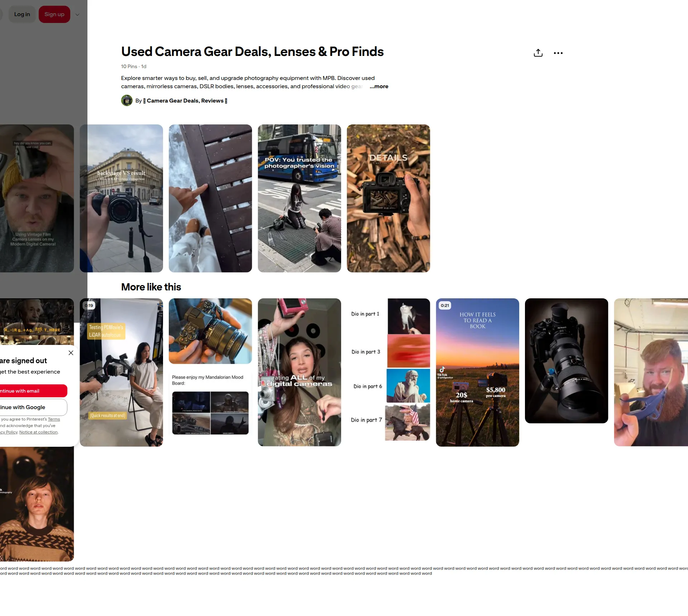Viewport: 688px width, 616px height.
Task: Play the LiDAR autofocus test video
Action: point(121,372)
